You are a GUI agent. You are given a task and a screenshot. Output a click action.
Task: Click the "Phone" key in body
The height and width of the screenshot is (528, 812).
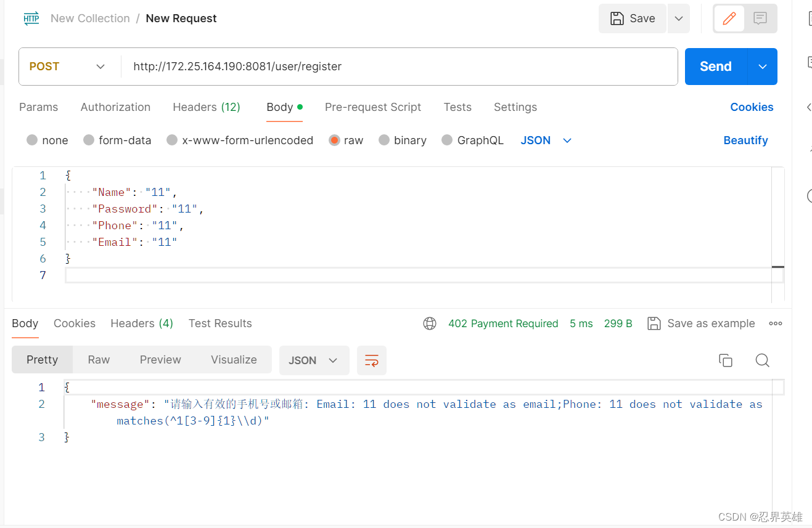coord(115,225)
